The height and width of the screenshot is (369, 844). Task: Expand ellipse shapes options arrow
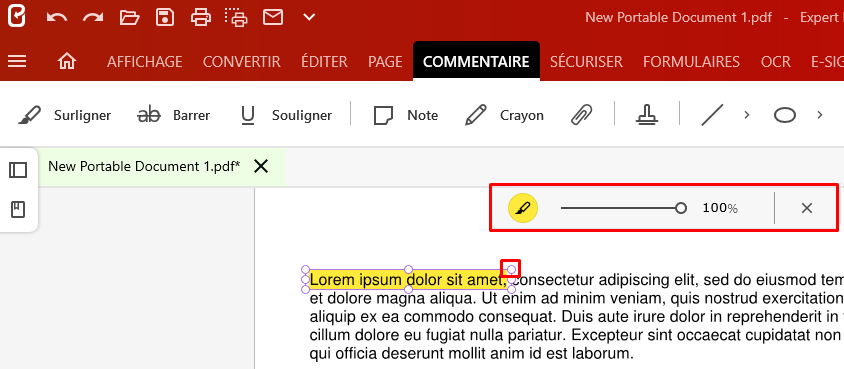(820, 115)
